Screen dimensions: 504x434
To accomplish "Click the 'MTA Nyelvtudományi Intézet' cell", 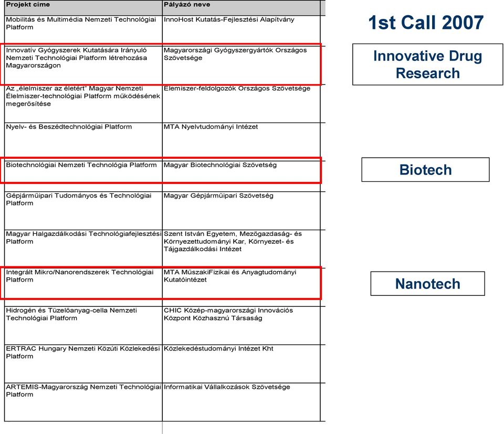I will pyautogui.click(x=241, y=141).
